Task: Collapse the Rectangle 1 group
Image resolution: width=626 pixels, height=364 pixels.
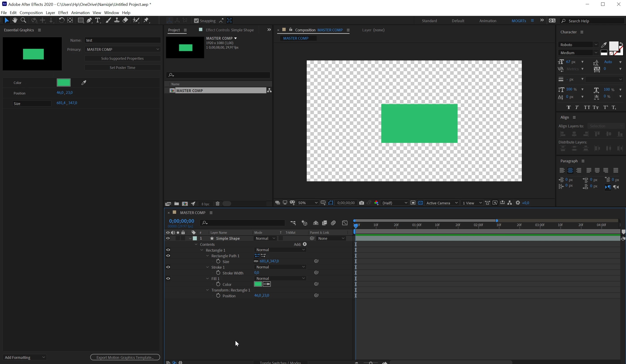Action: click(202, 250)
